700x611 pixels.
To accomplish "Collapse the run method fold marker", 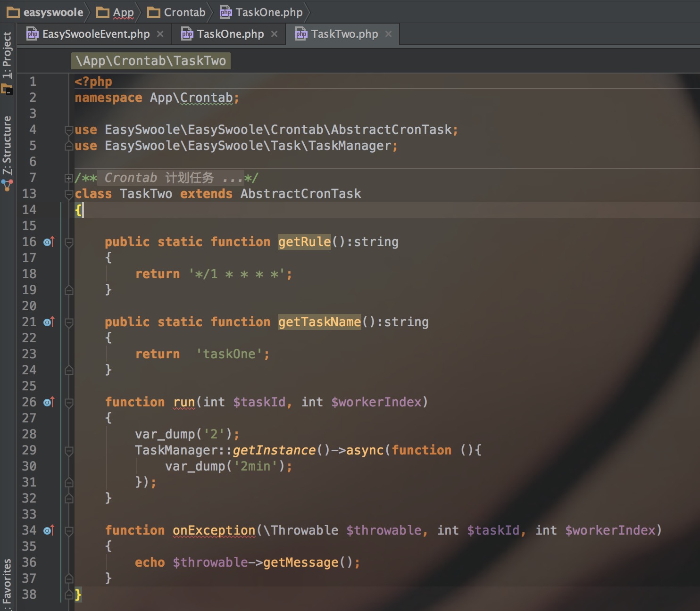I will tap(69, 402).
